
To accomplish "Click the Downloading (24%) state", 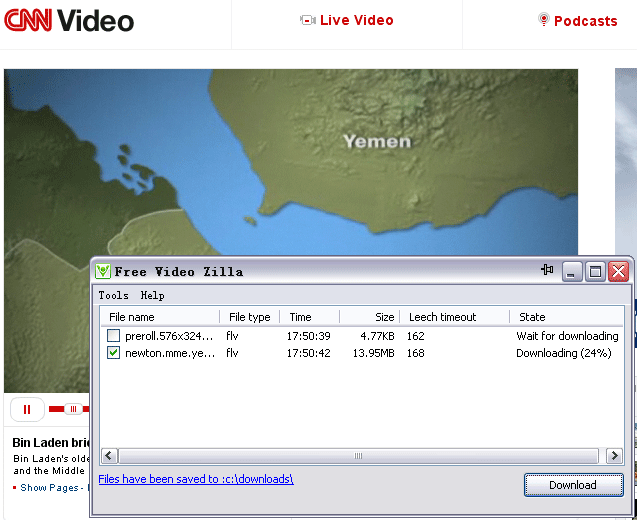I will point(563,353).
